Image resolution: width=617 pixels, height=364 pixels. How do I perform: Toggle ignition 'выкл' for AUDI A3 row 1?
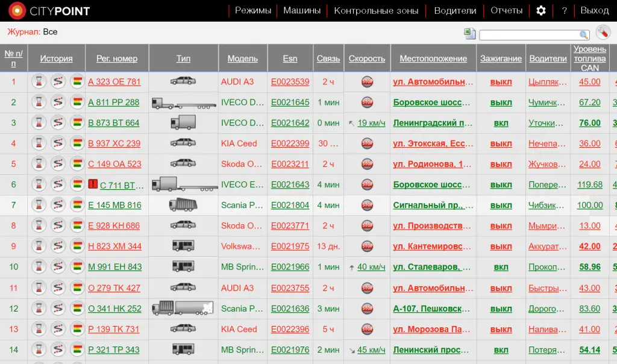501,82
